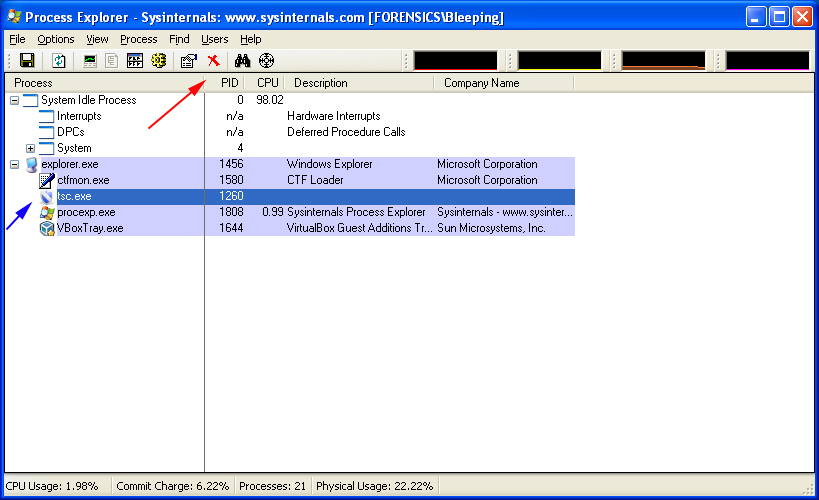Sort by the CPU column header
Image resolution: width=819 pixels, height=500 pixels.
(267, 83)
